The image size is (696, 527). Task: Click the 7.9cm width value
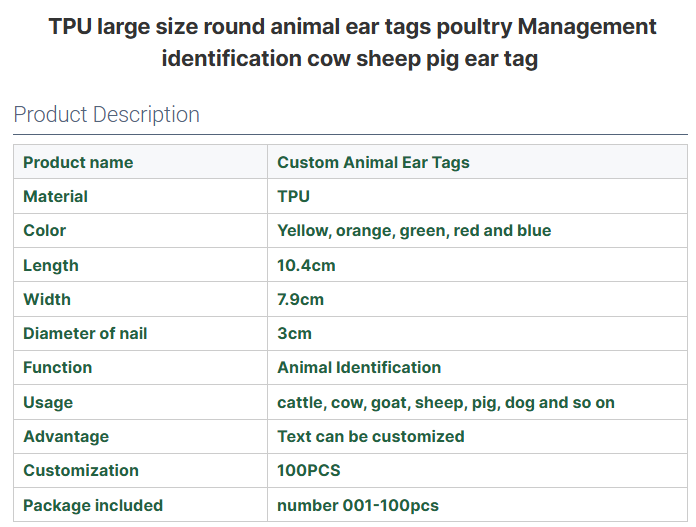pyautogui.click(x=300, y=299)
